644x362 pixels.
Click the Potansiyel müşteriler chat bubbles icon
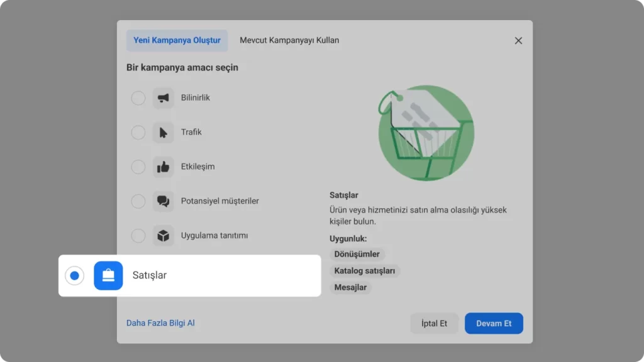pyautogui.click(x=163, y=201)
